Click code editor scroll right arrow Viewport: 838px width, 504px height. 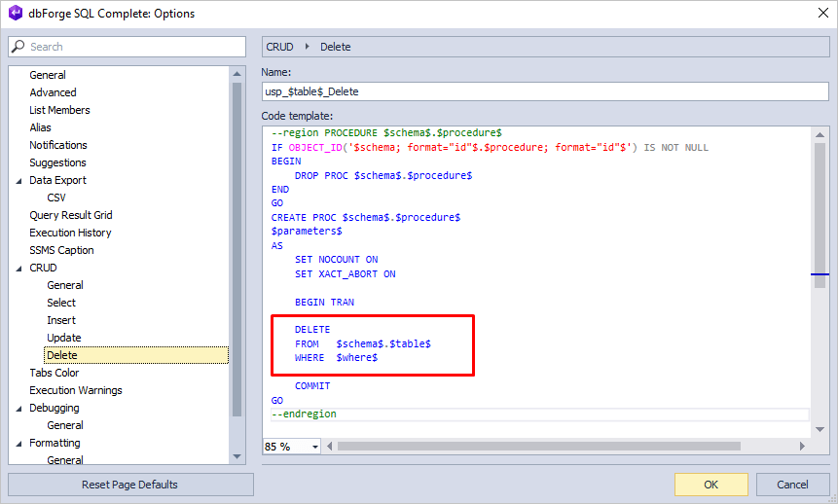tap(802, 447)
